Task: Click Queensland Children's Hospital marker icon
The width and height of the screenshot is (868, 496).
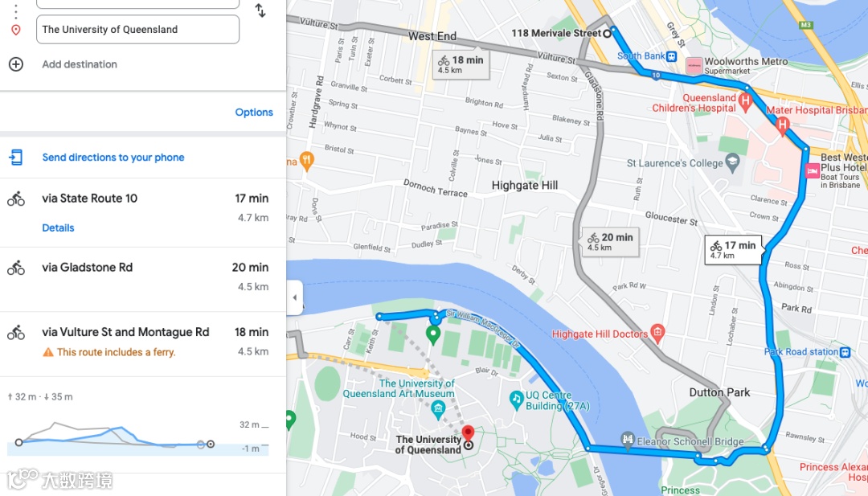Action: pyautogui.click(x=745, y=101)
